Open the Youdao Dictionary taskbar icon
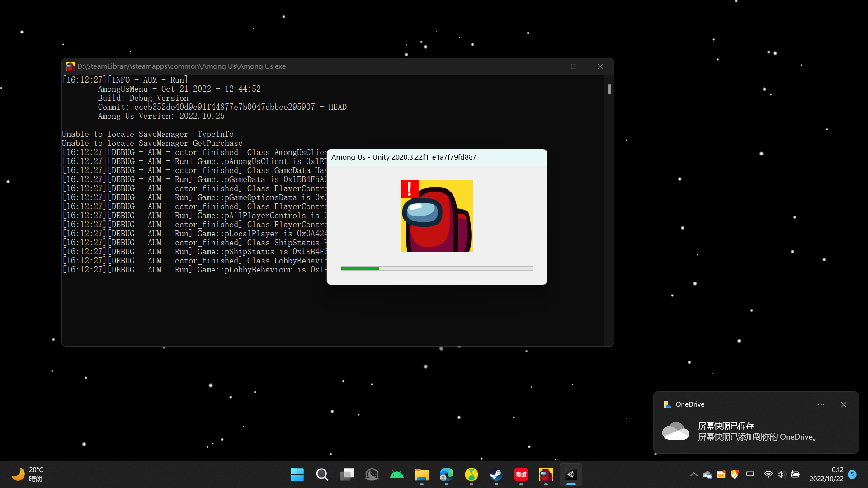Screen dimensions: 868x488 pos(520,474)
